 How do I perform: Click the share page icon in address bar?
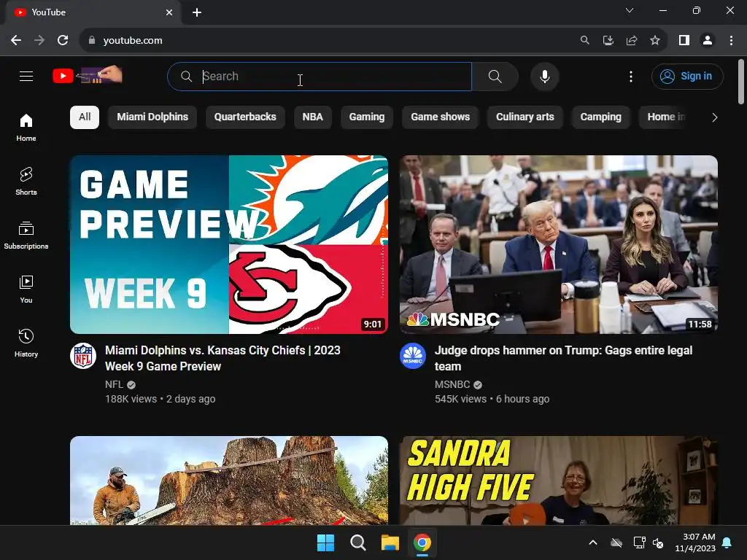click(x=632, y=41)
